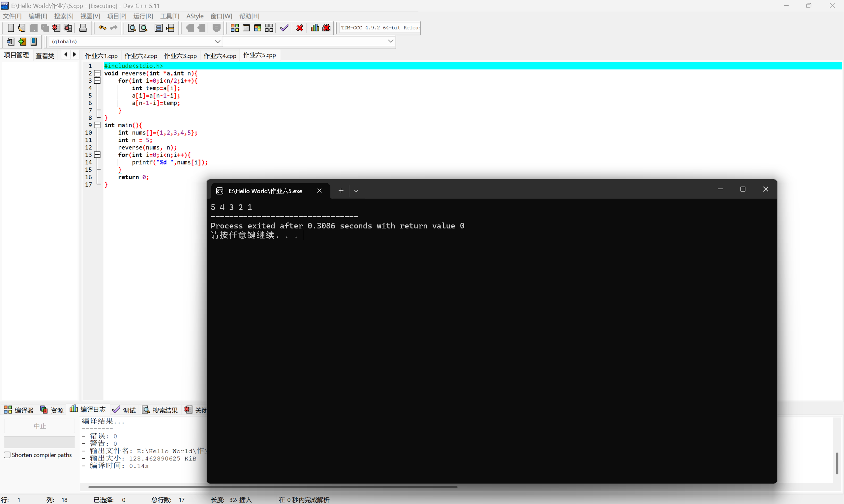Image resolution: width=844 pixels, height=504 pixels.
Task: Click the New file toolbar icon
Action: pyautogui.click(x=11, y=28)
